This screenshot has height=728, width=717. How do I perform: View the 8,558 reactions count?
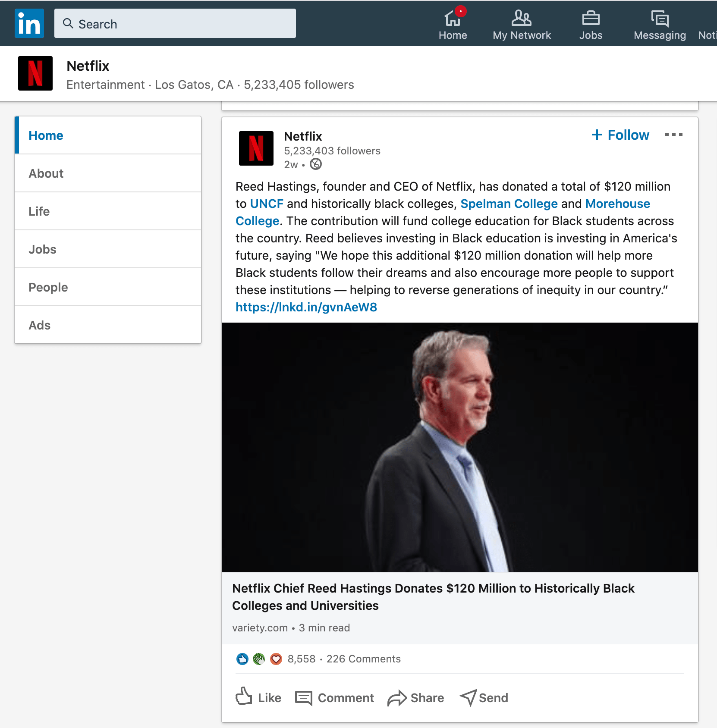tap(302, 659)
